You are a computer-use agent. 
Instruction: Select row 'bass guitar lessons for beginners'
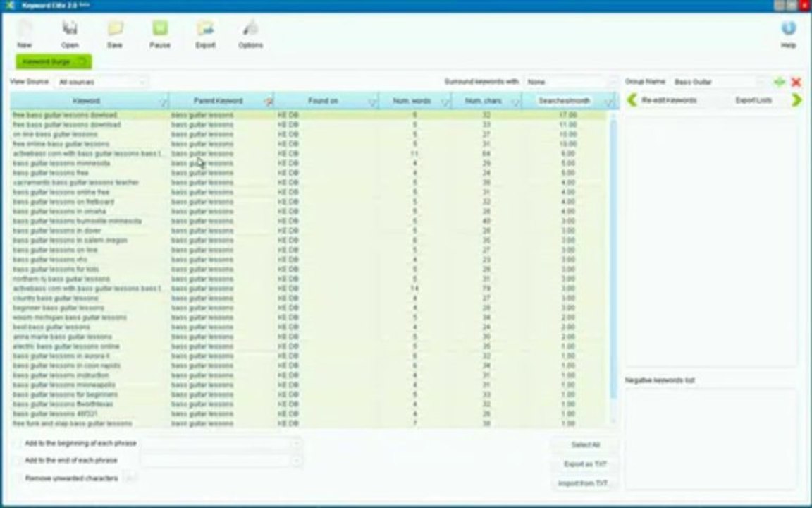(309, 394)
